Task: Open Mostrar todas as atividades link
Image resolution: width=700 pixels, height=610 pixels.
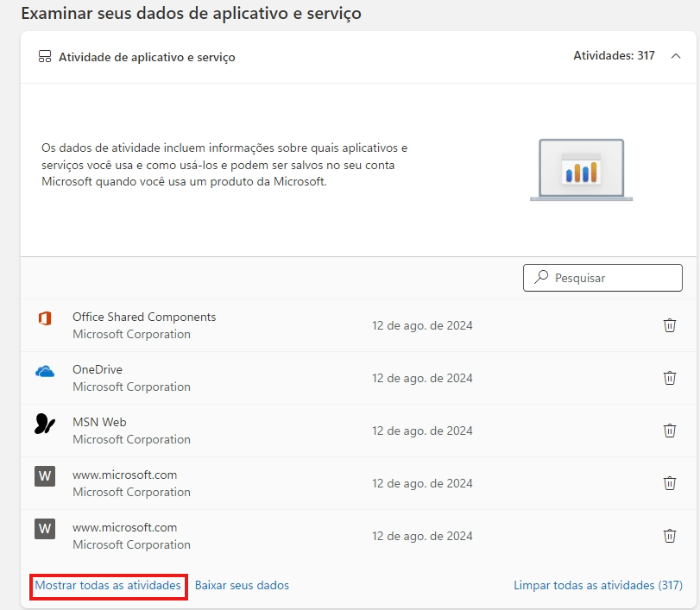Action: click(x=108, y=585)
